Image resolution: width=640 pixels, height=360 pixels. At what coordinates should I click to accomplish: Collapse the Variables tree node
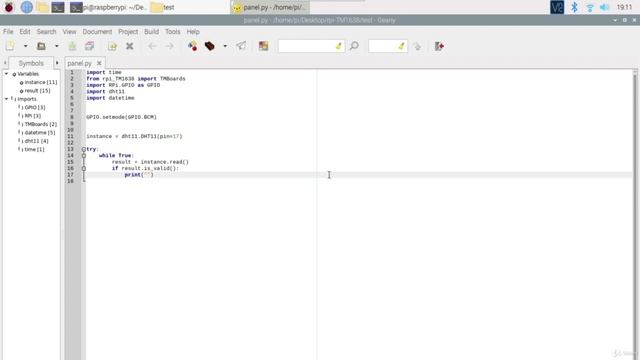click(x=7, y=74)
